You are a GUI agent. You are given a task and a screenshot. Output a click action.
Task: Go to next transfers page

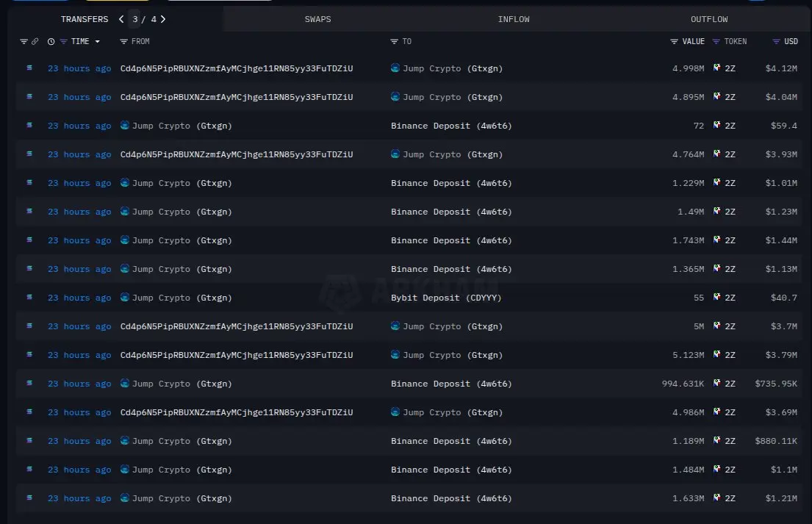pyautogui.click(x=163, y=19)
